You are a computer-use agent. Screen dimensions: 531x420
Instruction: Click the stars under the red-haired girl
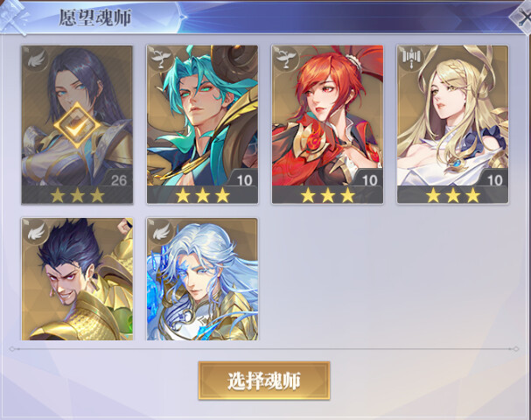(327, 195)
